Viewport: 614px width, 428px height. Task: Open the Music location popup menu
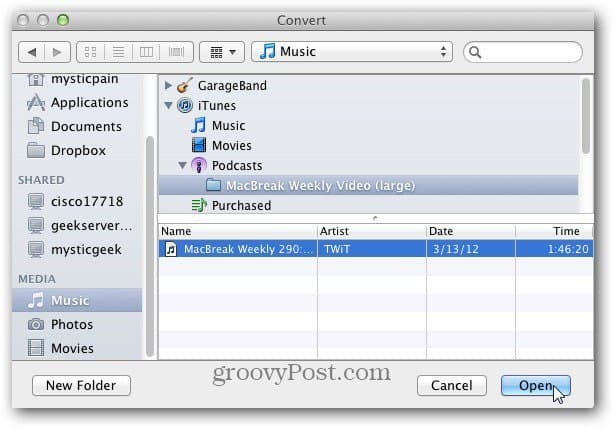coord(352,52)
